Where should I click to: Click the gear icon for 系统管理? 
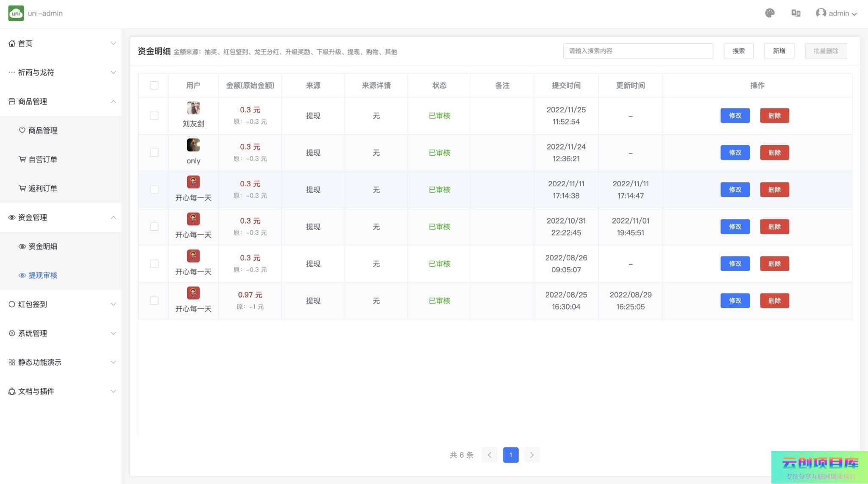point(12,333)
